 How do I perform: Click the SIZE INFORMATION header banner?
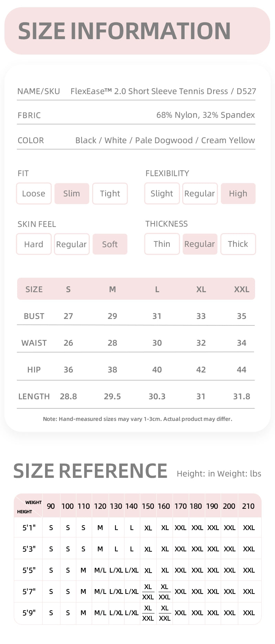[137, 31]
